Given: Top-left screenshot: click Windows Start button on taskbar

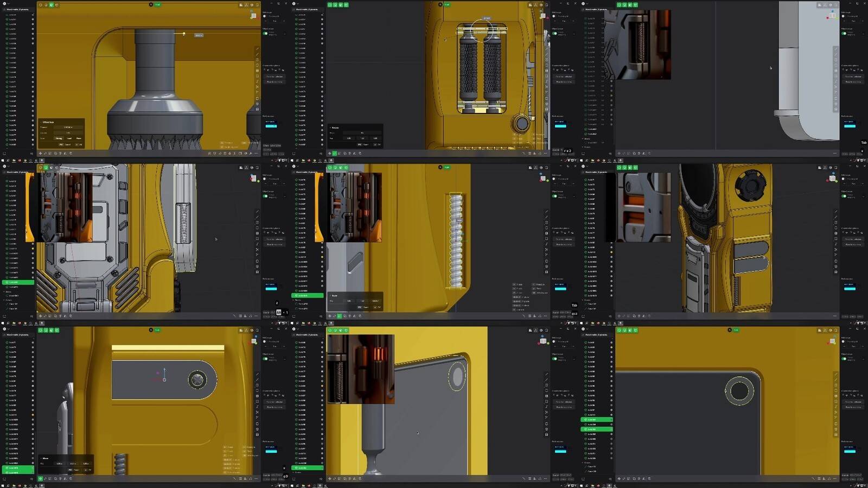Looking at the screenshot, I should click(3, 160).
